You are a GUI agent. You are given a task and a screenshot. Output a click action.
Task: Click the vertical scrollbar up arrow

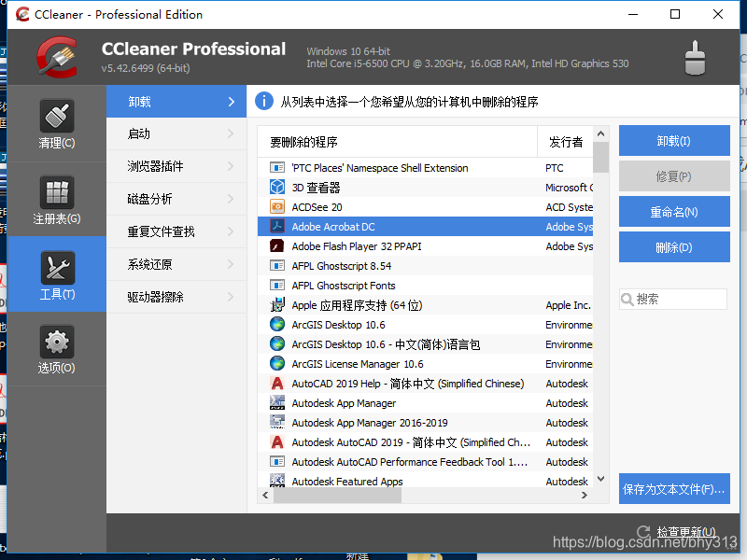(600, 133)
